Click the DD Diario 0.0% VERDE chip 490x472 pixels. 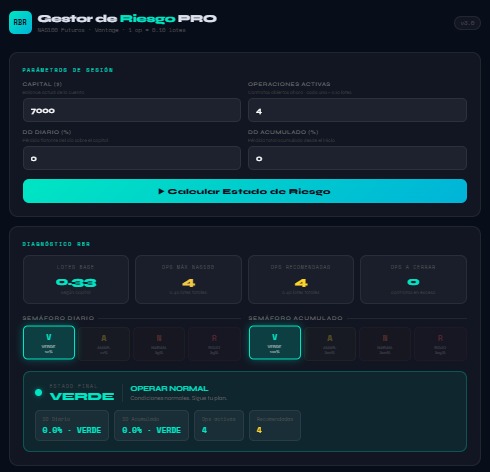[72, 426]
